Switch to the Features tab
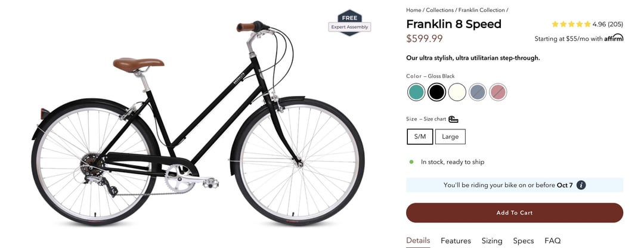This screenshot has width=644, height=248. (456, 241)
